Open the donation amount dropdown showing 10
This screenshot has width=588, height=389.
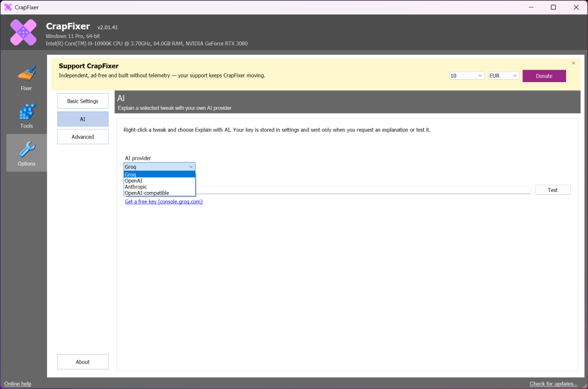(466, 76)
